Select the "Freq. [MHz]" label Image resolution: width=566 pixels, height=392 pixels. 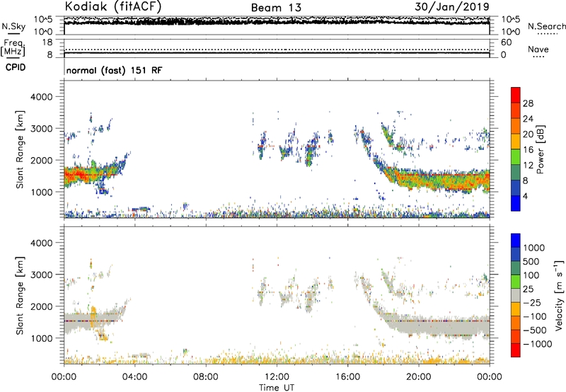(13, 47)
